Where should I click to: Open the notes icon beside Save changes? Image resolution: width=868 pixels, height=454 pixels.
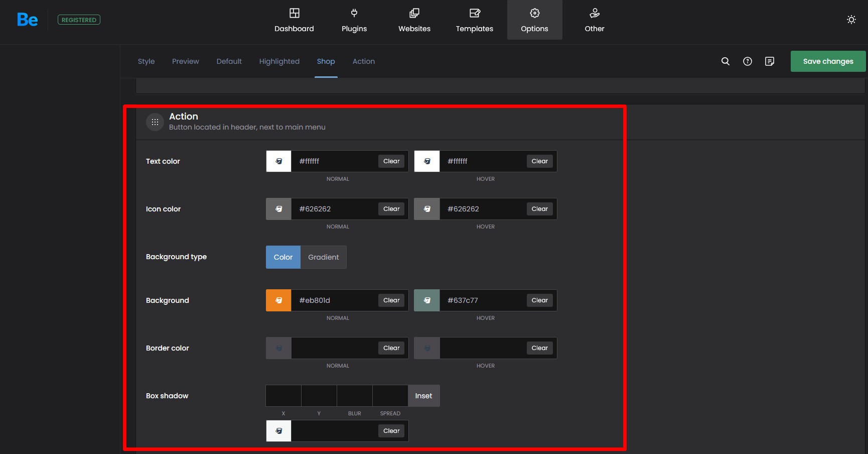[x=769, y=61]
